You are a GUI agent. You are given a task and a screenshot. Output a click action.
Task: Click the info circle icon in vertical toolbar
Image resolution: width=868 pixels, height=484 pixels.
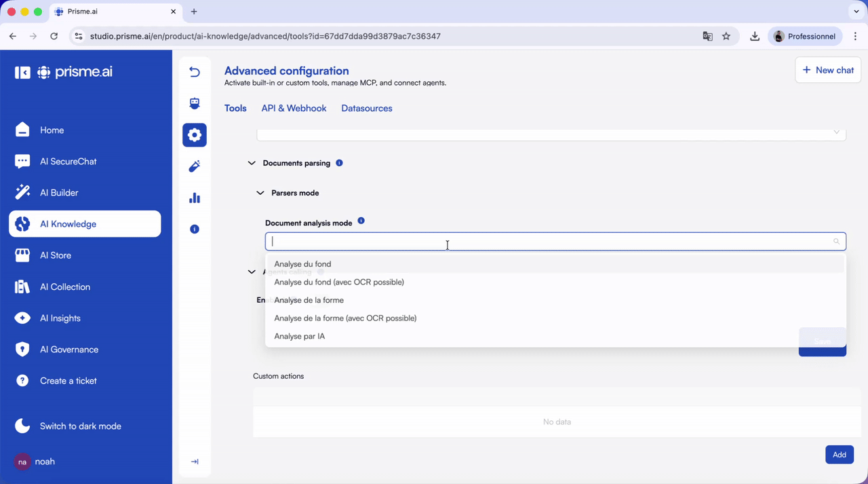point(195,229)
